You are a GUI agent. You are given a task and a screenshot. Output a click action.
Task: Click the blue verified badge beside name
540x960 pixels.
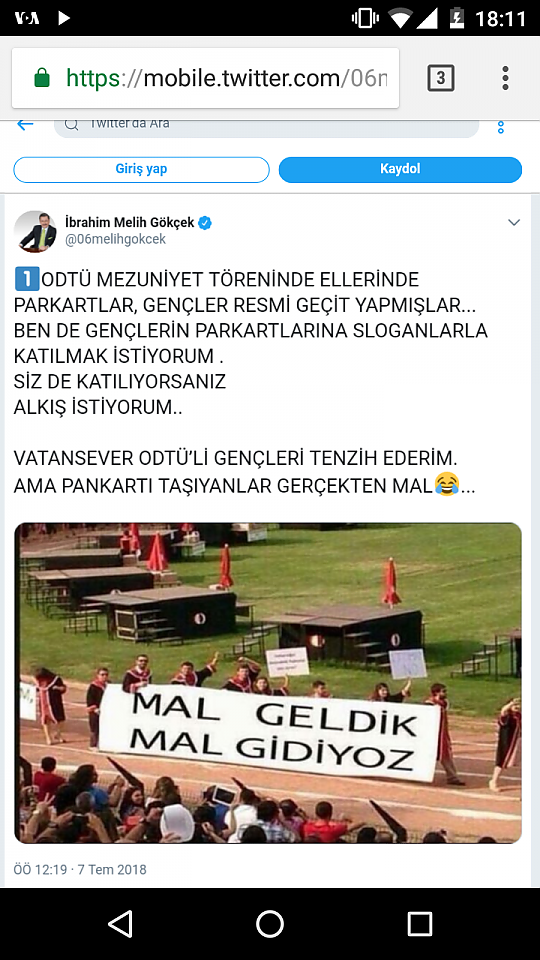pos(205,223)
